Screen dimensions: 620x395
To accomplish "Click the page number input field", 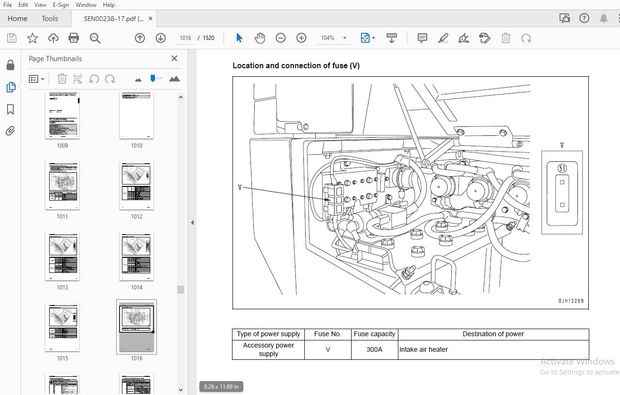I will click(185, 38).
